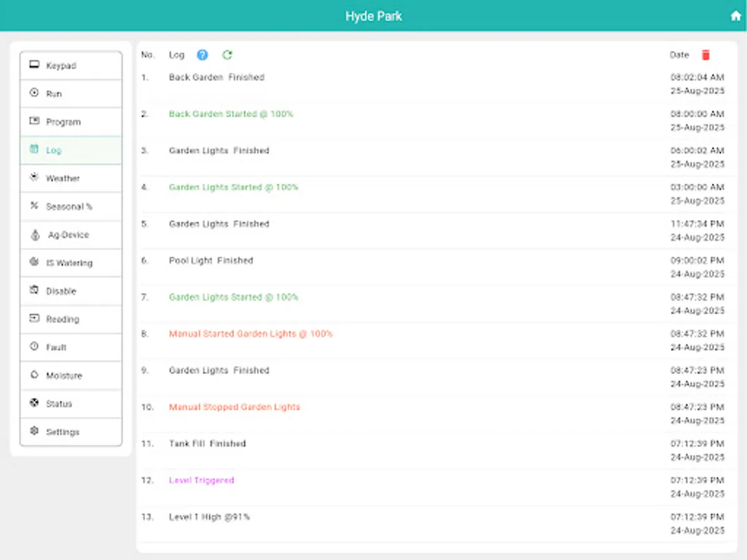This screenshot has width=747, height=560.
Task: Return home using the house icon in the title bar
Action: tap(735, 15)
